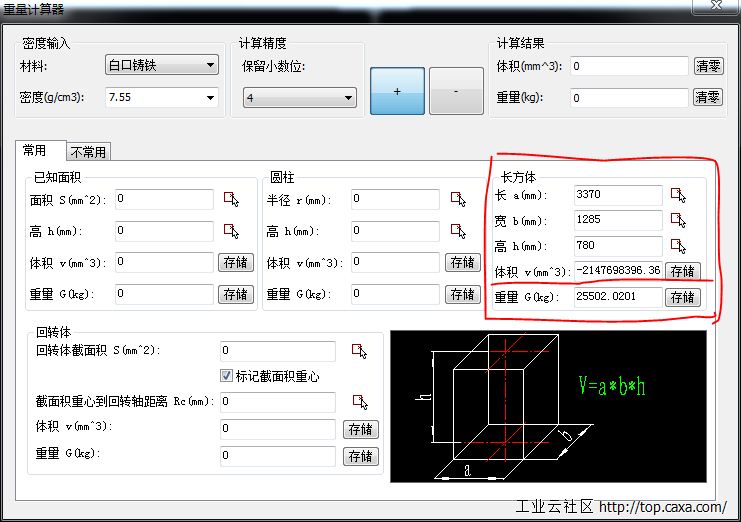741x522 pixels.
Task: Click 清零 next to the 体积 result
Action: click(707, 66)
